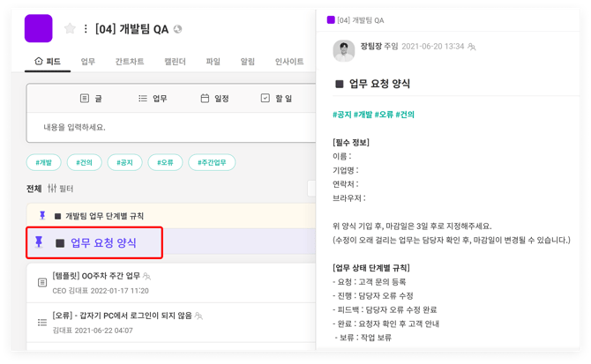
Task: Click the pin icon on 개발팀 업무 단계별 규칙
Action: [x=42, y=216]
